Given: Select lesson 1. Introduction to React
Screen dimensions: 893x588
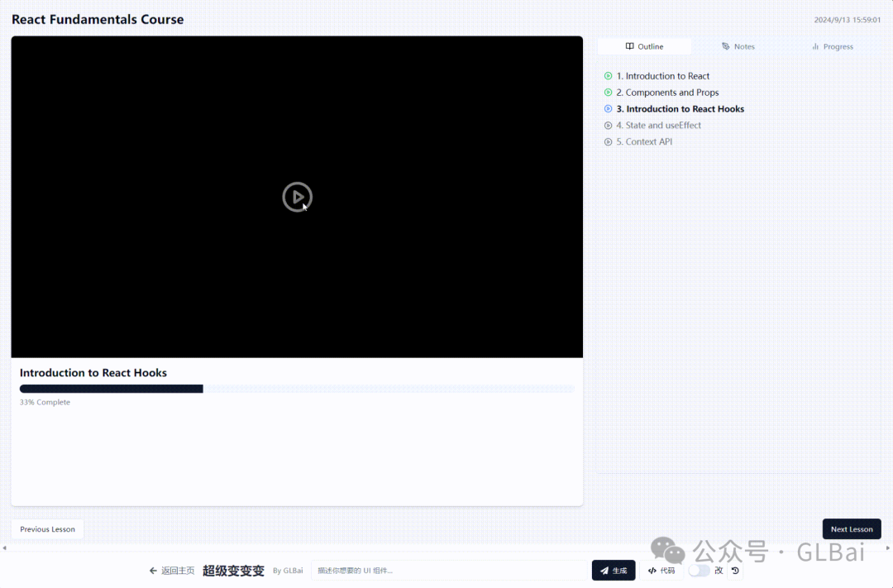Looking at the screenshot, I should (662, 76).
